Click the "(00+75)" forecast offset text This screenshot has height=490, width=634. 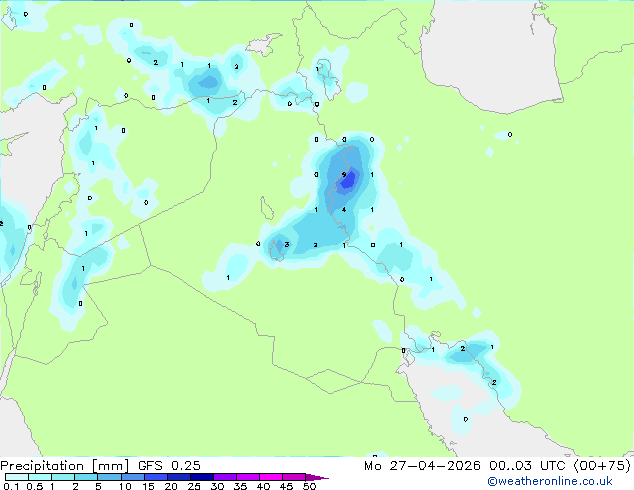(602, 466)
